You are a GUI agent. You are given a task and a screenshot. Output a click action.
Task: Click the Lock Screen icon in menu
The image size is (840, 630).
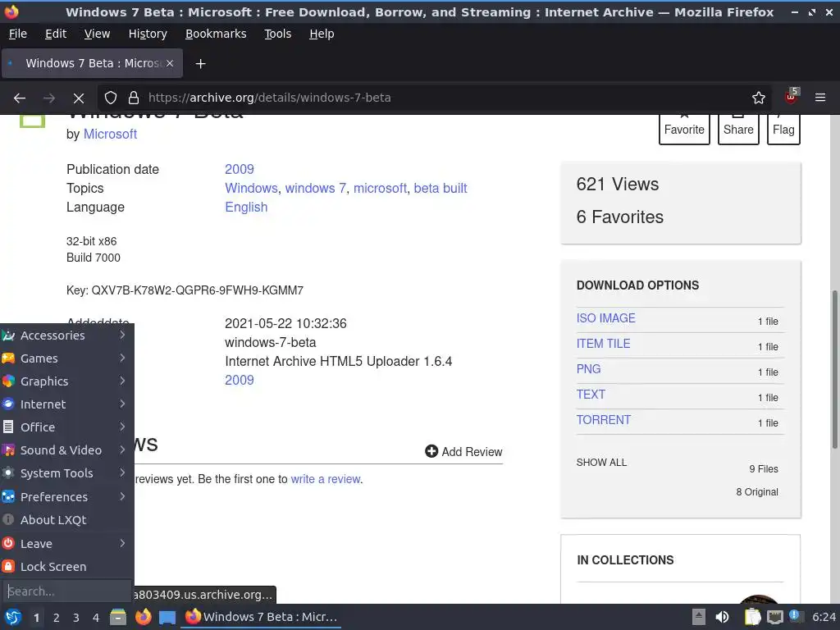(8, 566)
